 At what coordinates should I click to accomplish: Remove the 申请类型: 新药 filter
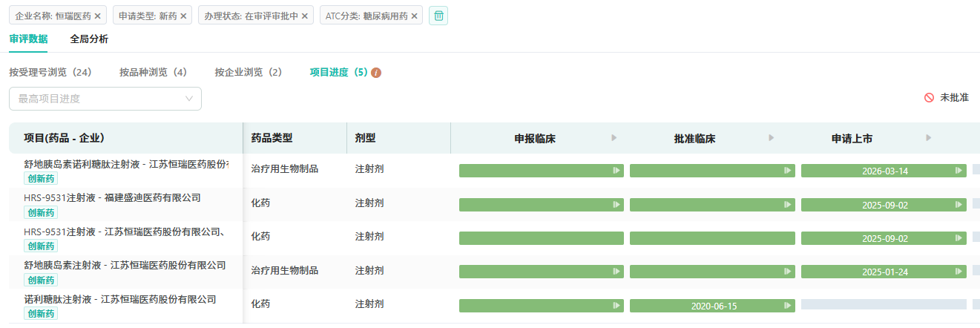[184, 16]
